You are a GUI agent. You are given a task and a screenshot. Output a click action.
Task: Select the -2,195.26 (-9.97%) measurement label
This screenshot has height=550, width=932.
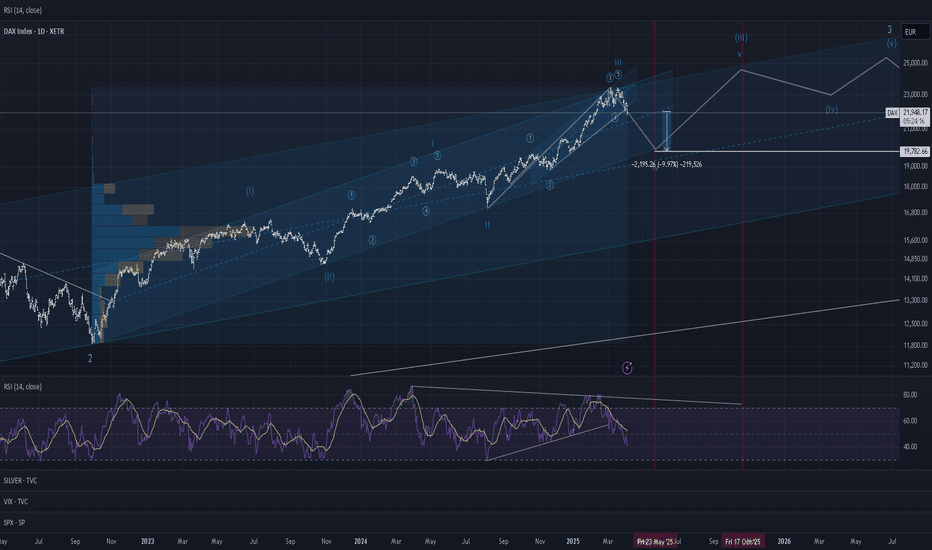(667, 164)
